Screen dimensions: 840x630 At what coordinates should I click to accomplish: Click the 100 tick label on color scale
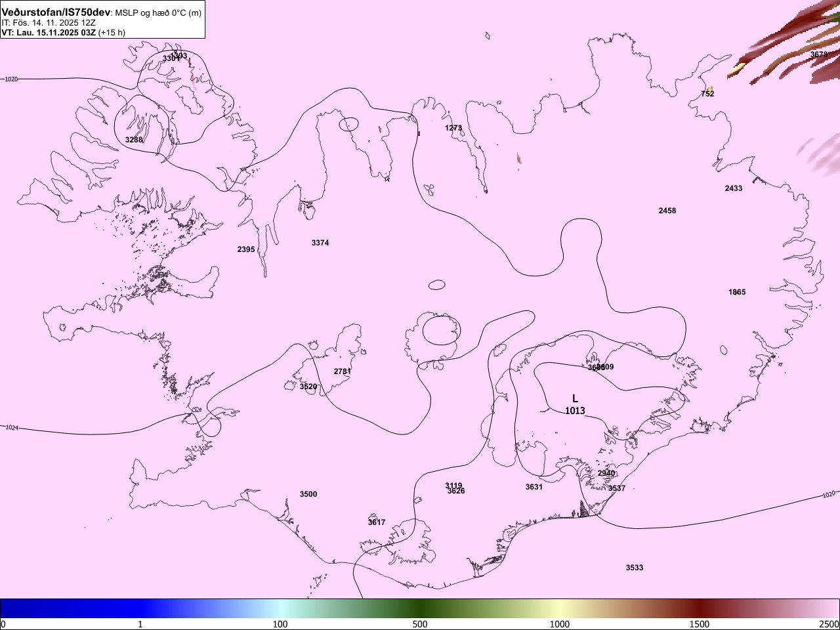280,624
